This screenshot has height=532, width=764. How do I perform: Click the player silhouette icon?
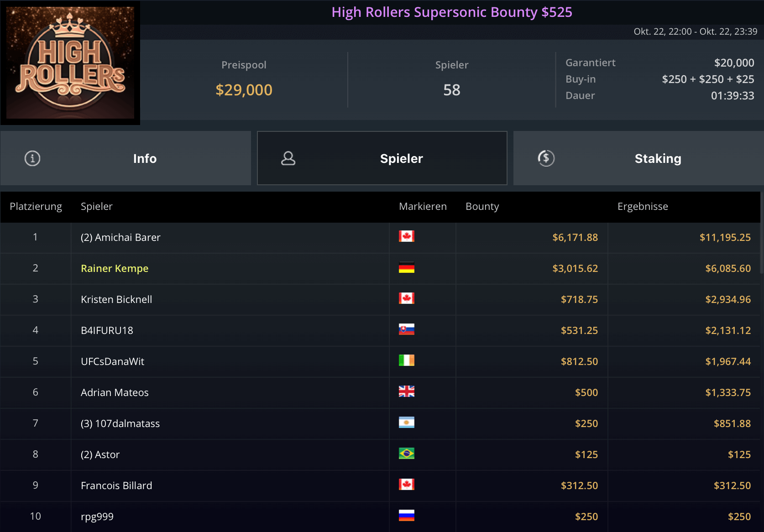[x=288, y=158]
